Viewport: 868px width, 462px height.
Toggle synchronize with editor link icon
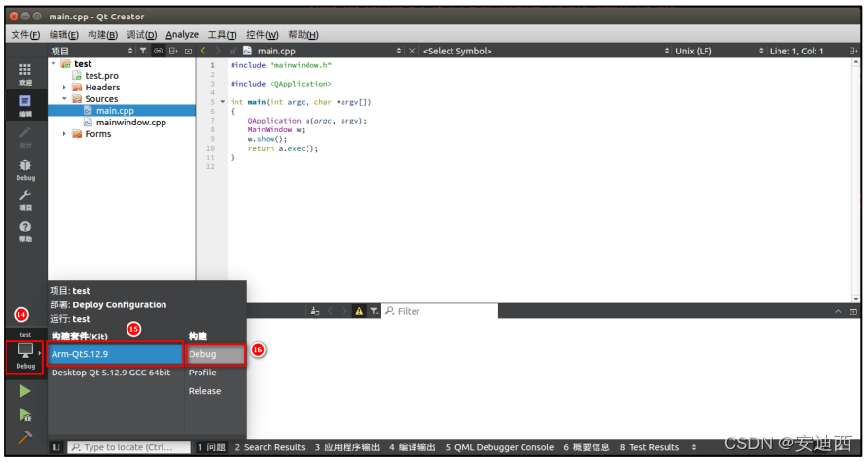[159, 51]
